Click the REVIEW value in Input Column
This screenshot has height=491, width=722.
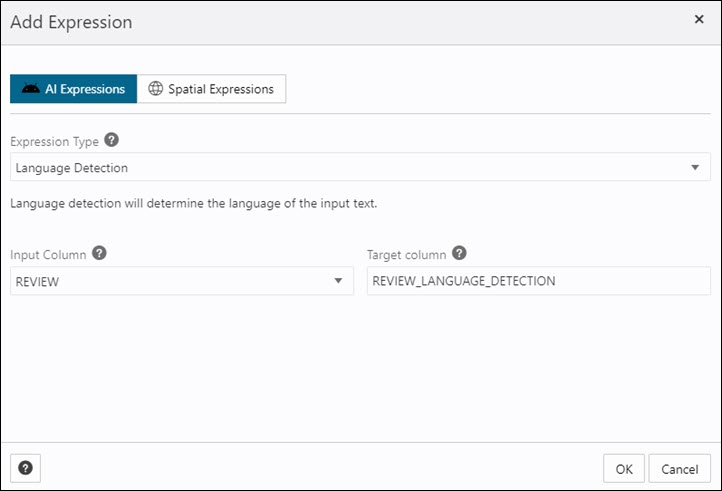click(x=38, y=282)
